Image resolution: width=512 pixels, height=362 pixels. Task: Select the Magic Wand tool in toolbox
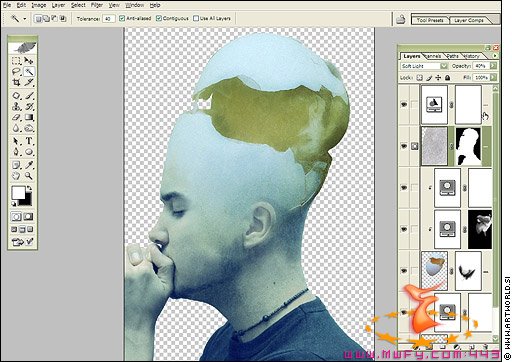29,72
